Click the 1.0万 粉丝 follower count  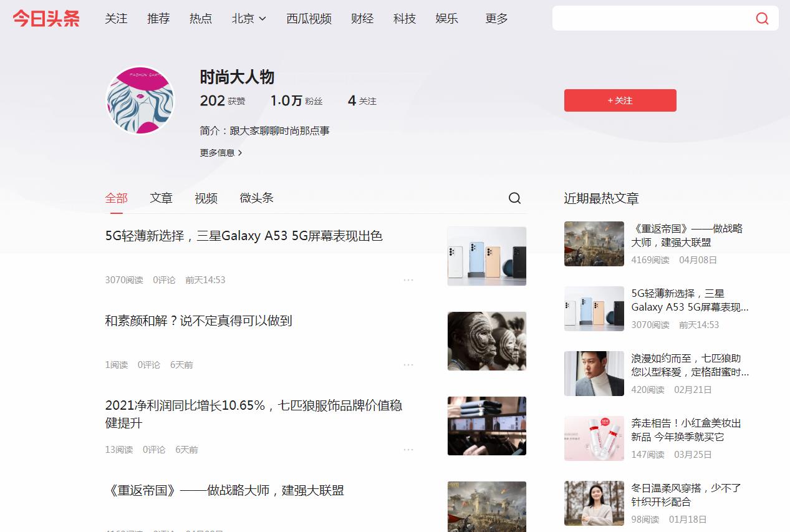tap(296, 100)
